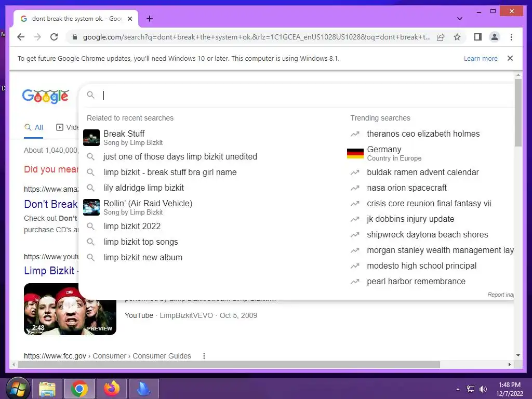Expand the tab search chevron
The width and height of the screenshot is (532, 399).
point(460,19)
